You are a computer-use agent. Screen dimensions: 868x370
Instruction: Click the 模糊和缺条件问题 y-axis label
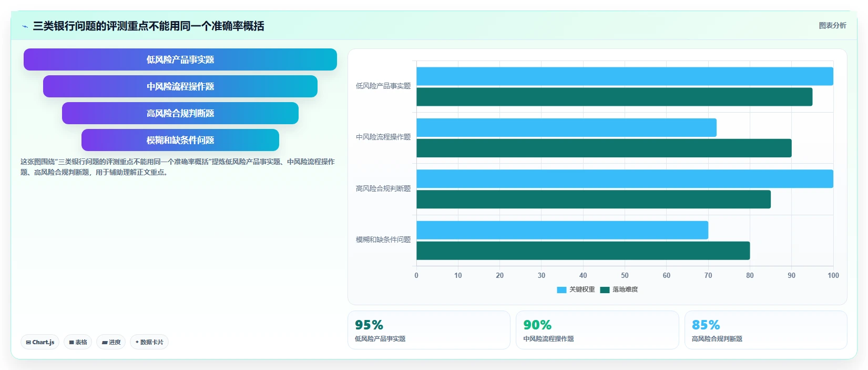point(383,239)
